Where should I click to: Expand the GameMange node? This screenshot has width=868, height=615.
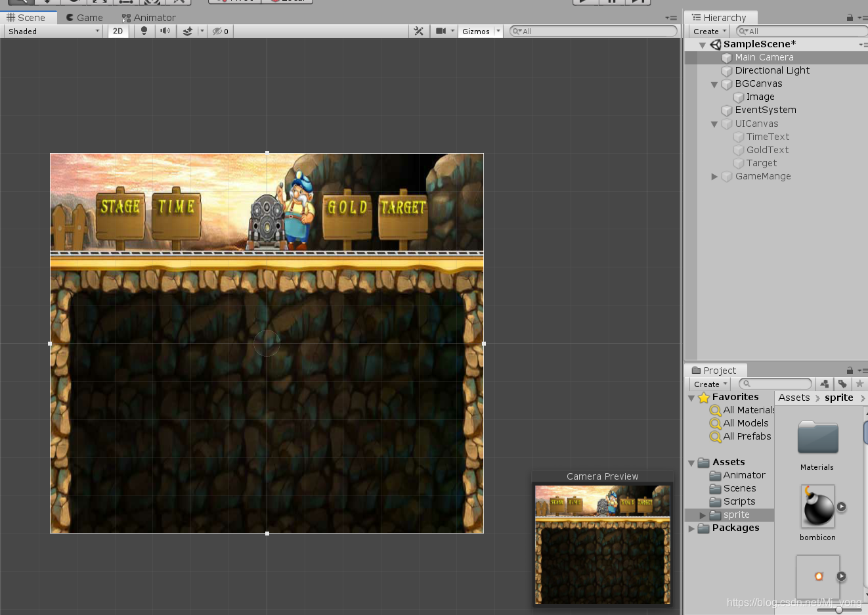click(714, 177)
